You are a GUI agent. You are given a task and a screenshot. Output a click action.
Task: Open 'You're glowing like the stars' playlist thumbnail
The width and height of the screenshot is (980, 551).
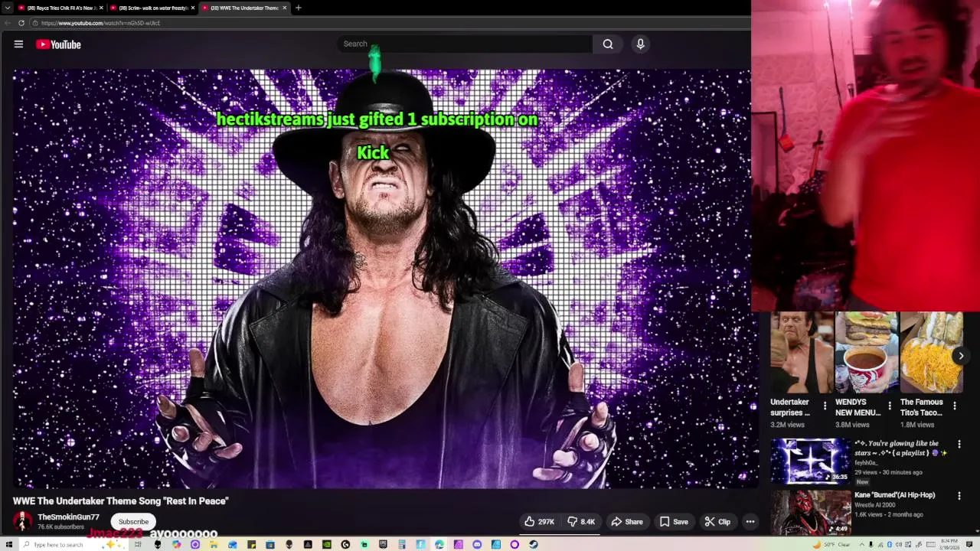pyautogui.click(x=810, y=461)
